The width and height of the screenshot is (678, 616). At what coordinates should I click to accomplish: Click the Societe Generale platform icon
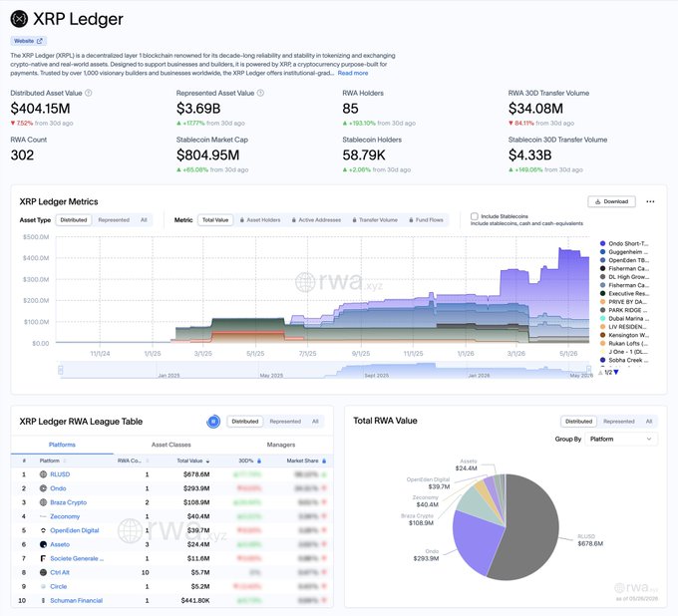43,558
